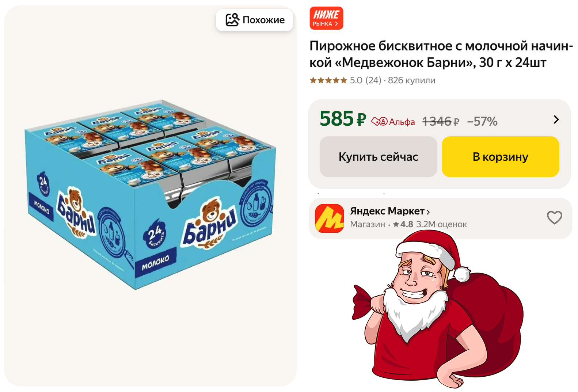
Task: Open the 3.2M оценок store ratings
Action: pos(441,224)
